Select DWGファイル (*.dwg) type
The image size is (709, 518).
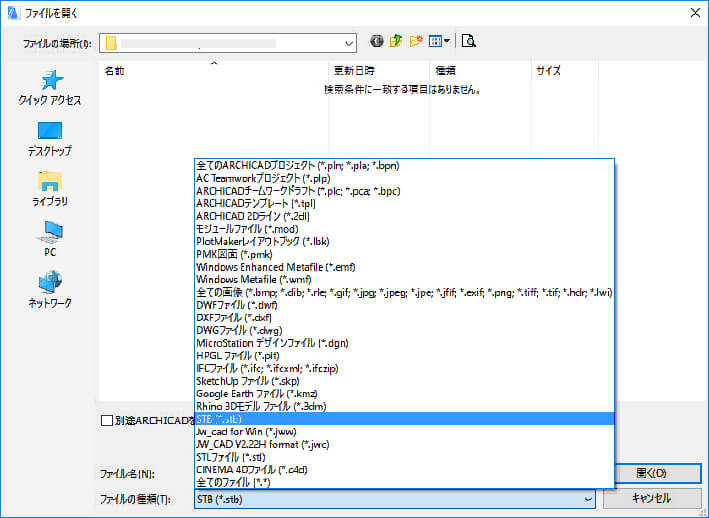tap(404, 330)
